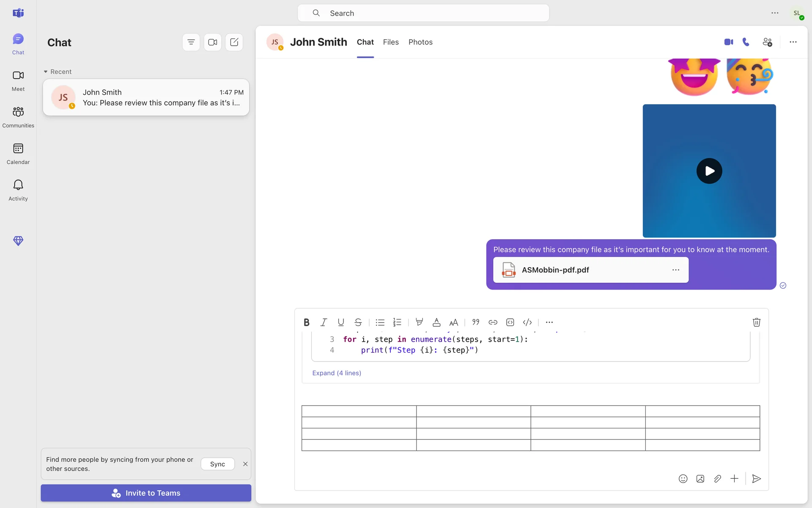Image resolution: width=812 pixels, height=508 pixels.
Task: Toggle strikethrough formatting
Action: coord(358,322)
